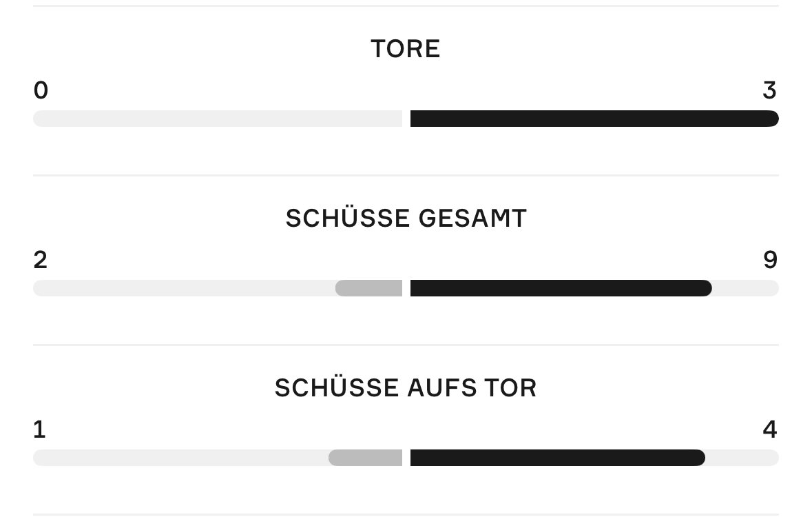Click the left team's 0 goals value
This screenshot has width=812, height=517.
click(x=41, y=90)
